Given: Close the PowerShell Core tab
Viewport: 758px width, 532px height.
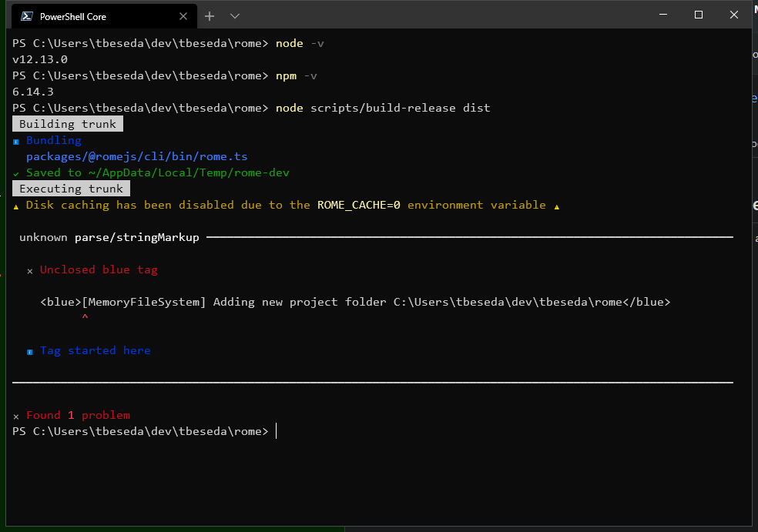Looking at the screenshot, I should point(183,16).
